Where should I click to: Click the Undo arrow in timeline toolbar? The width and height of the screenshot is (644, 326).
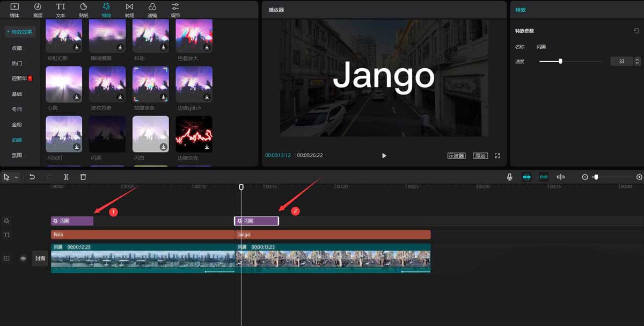tap(32, 177)
